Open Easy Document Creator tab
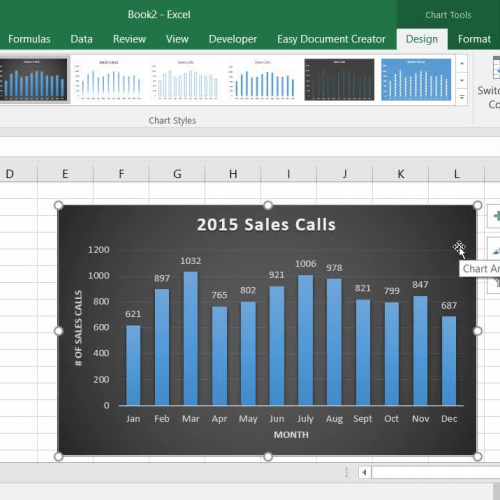 (331, 39)
